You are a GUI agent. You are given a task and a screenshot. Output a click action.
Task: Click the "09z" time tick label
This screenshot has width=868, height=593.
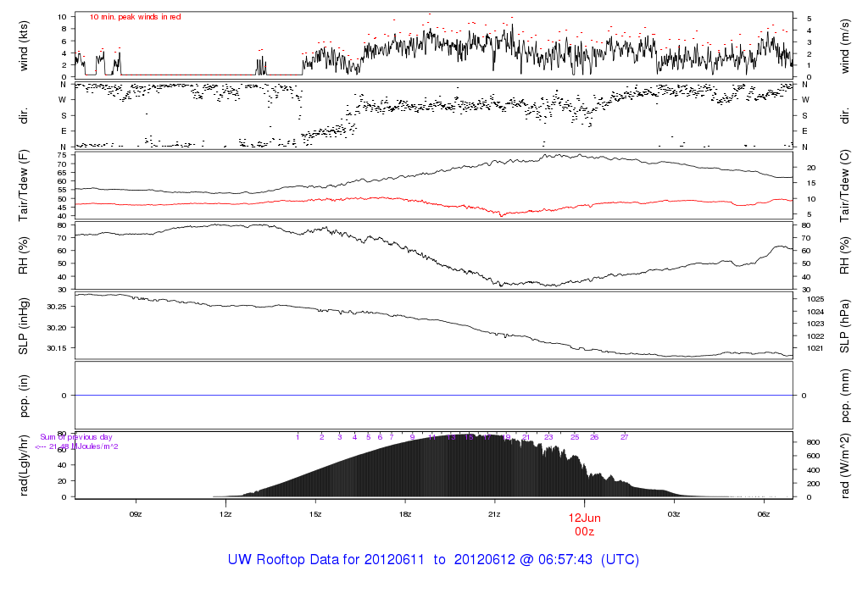pyautogui.click(x=136, y=514)
